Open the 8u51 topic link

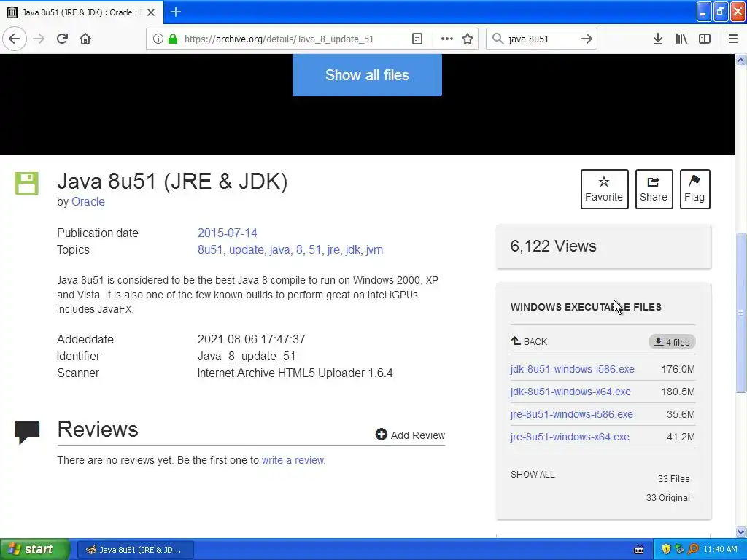pyautogui.click(x=210, y=249)
